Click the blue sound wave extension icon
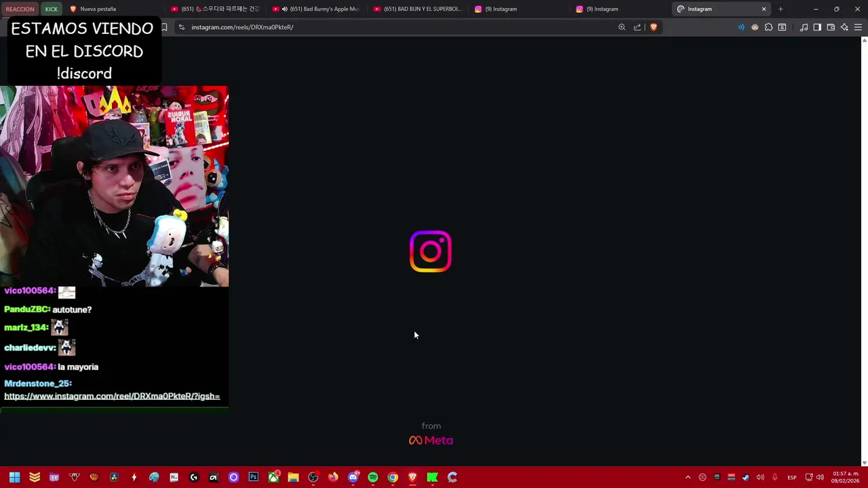 point(741,27)
